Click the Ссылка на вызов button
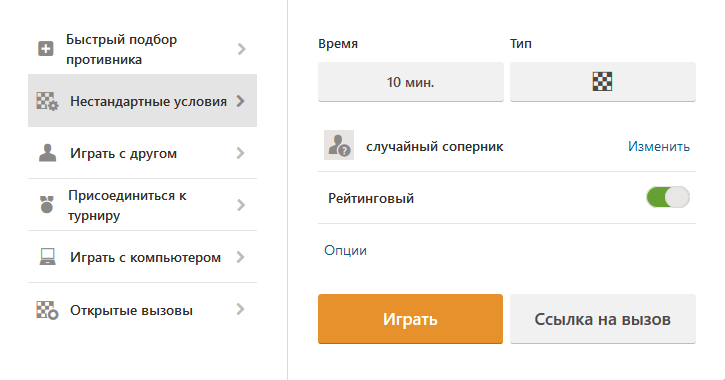This screenshot has width=725, height=380. click(602, 319)
